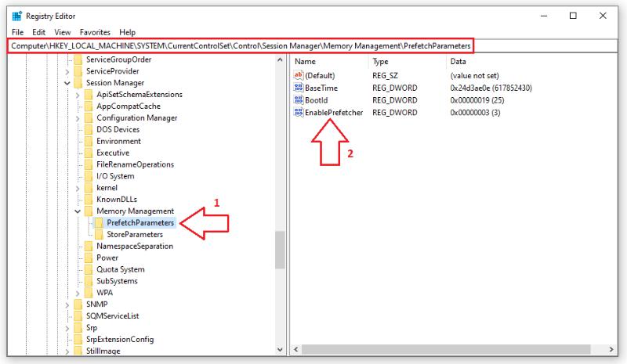Expand the SNMP key

pos(67,305)
